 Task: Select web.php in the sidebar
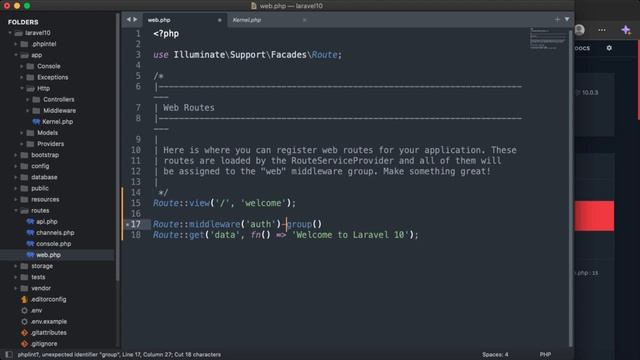click(x=48, y=255)
